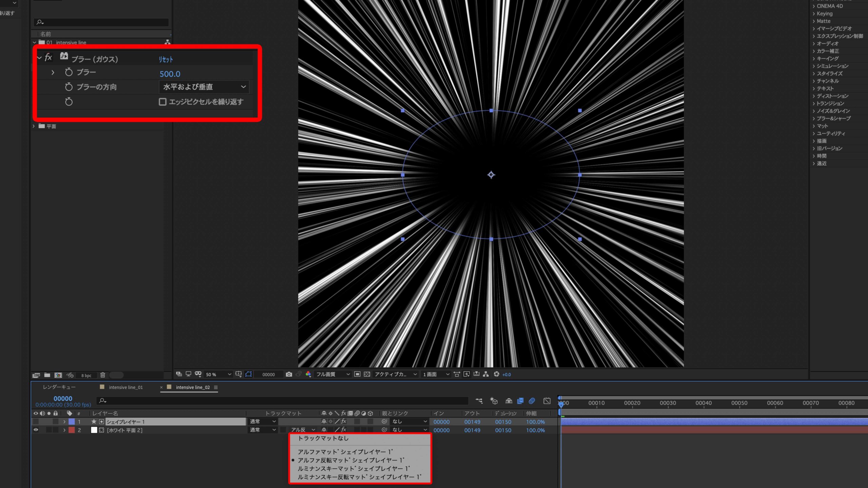Image resolution: width=868 pixels, height=488 pixels.
Task: Select ルミナンスキー反転マット シェイプレイヤー 1 option
Action: [360, 477]
